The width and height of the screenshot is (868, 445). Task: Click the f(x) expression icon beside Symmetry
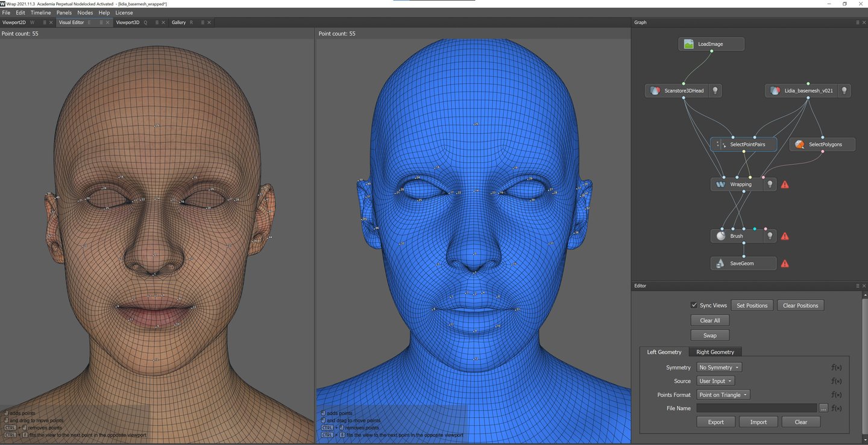coord(836,367)
